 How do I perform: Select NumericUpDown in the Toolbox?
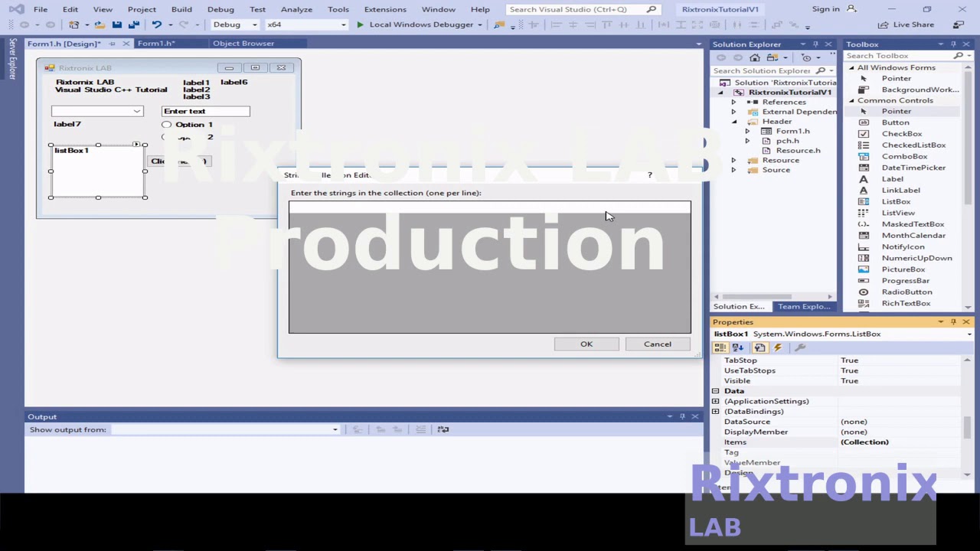coord(916,258)
